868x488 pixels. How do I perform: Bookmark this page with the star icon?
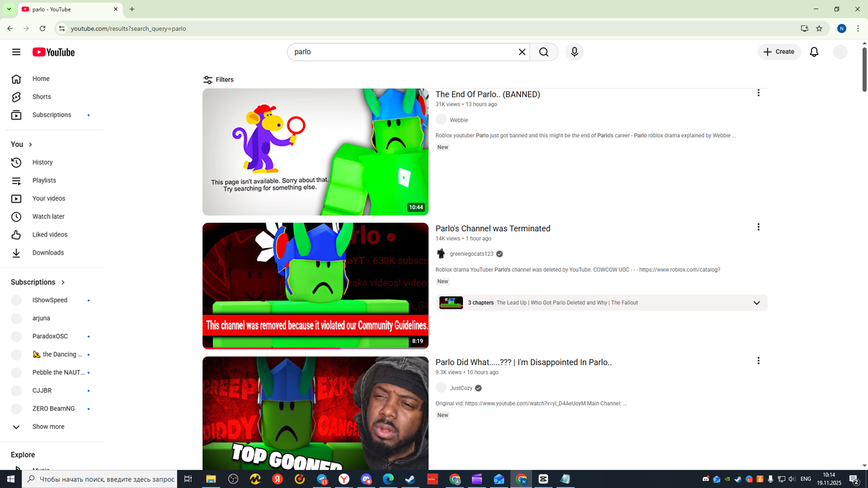click(x=819, y=28)
